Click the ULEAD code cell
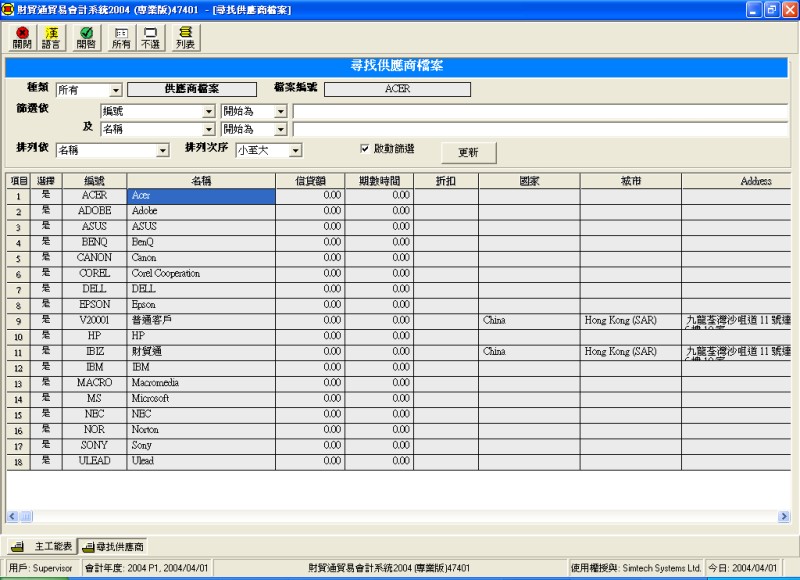Image resolution: width=800 pixels, height=580 pixels. (94, 461)
